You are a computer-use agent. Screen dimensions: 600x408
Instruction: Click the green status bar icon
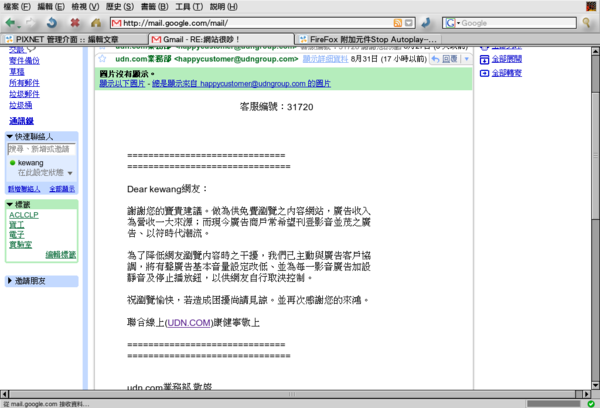coord(591,404)
